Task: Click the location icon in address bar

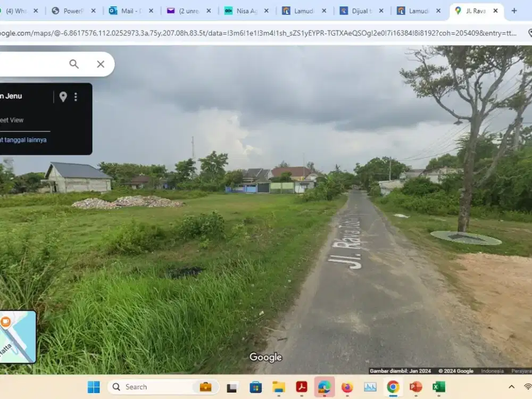Action: point(530,33)
